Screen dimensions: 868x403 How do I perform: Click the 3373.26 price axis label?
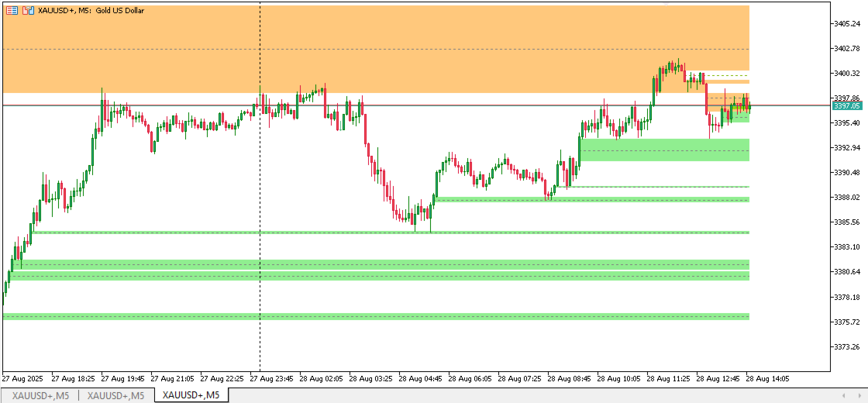[x=847, y=347]
